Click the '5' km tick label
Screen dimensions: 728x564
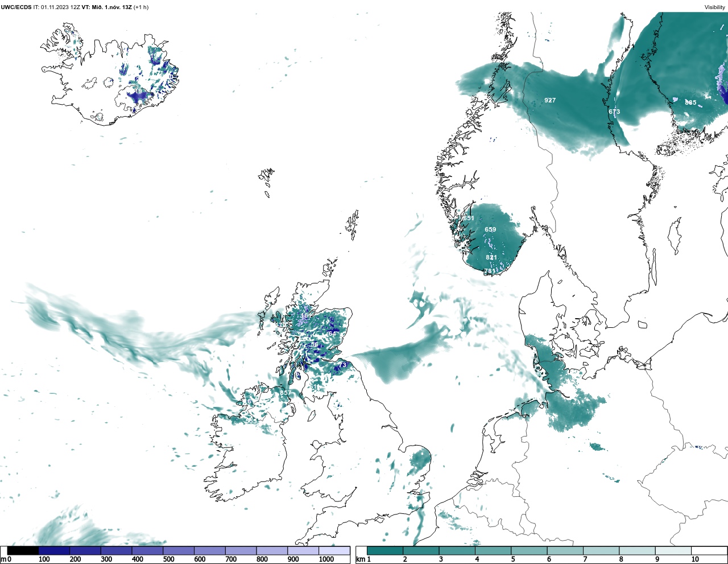[513, 559]
